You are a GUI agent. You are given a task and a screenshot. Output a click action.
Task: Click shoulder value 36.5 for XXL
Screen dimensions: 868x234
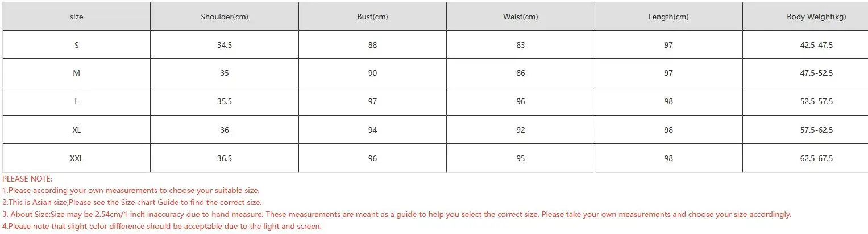pyautogui.click(x=225, y=159)
